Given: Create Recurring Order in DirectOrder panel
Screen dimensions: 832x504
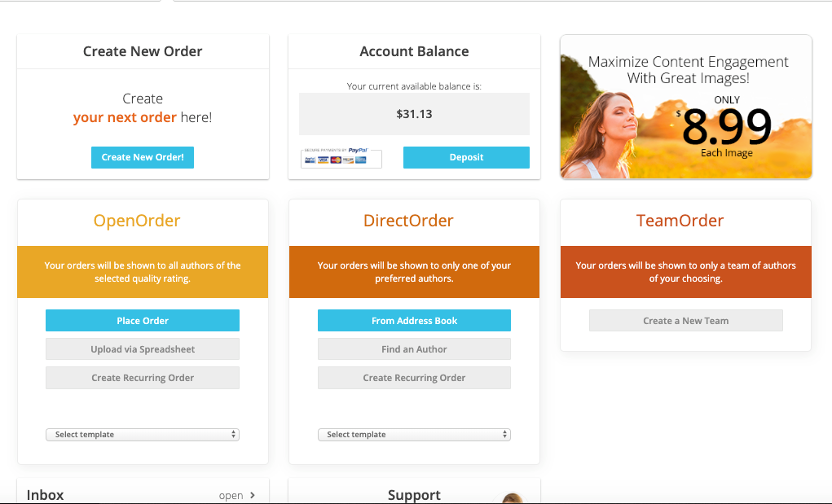Looking at the screenshot, I should coord(415,378).
